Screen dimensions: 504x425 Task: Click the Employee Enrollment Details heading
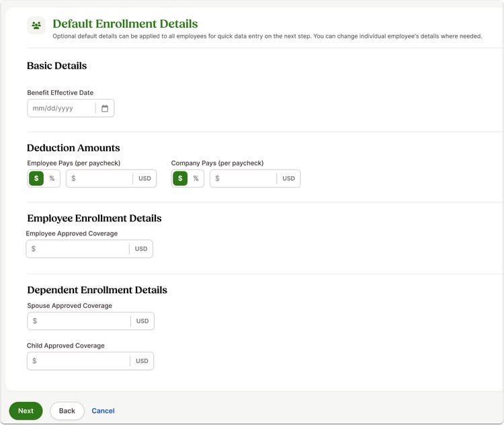point(94,218)
